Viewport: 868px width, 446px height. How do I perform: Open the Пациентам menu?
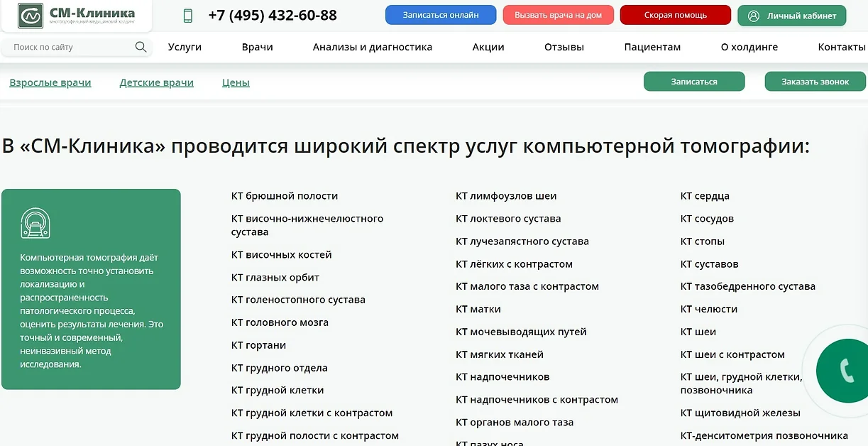652,47
